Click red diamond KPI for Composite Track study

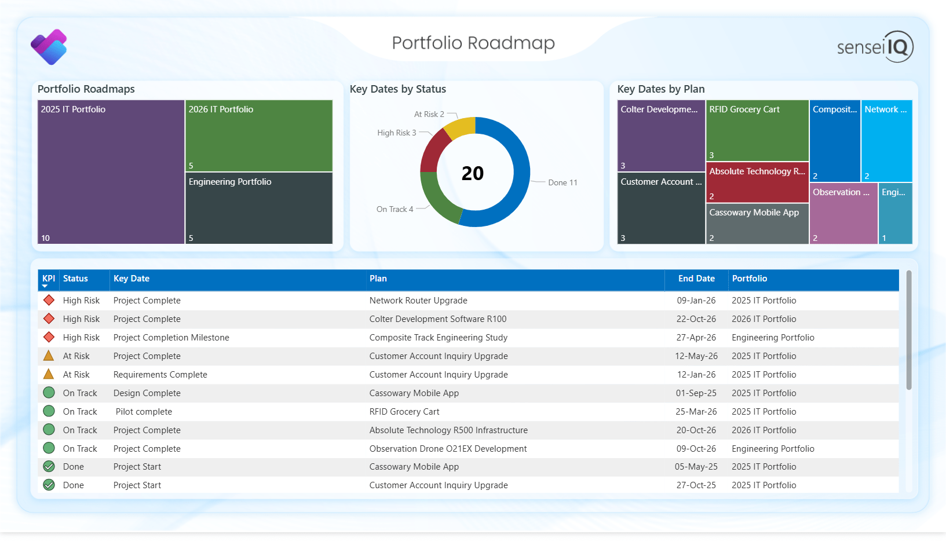pos(49,337)
